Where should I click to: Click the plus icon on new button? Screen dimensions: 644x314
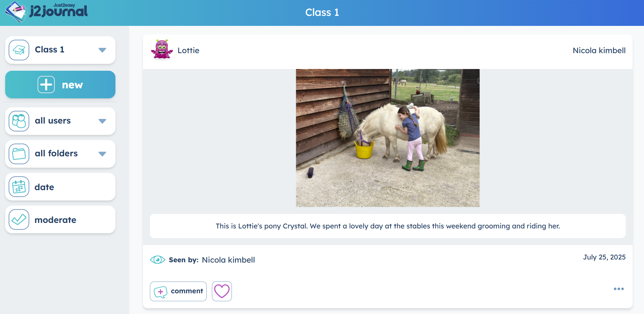click(46, 85)
